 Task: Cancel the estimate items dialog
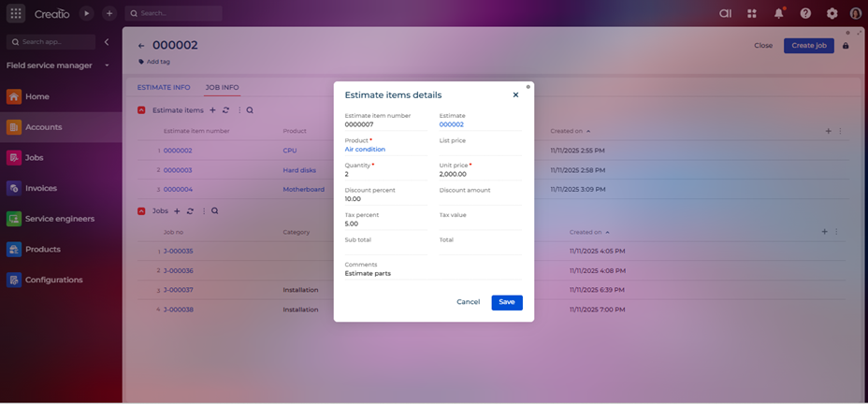(468, 302)
